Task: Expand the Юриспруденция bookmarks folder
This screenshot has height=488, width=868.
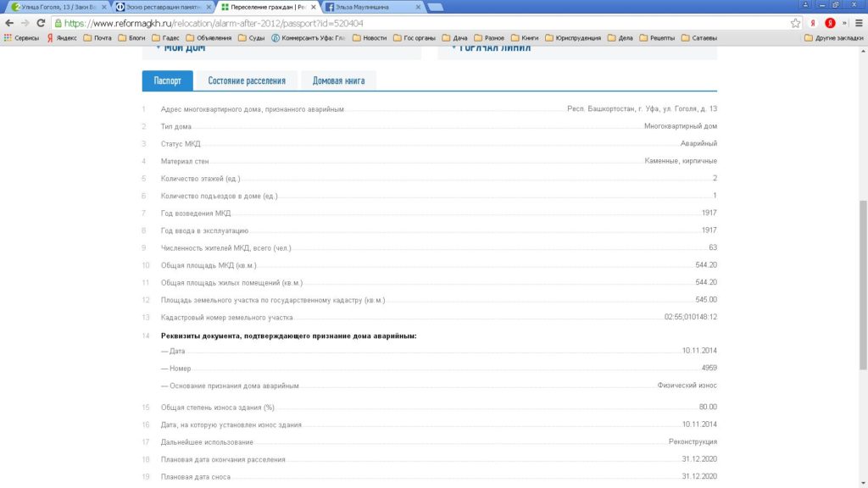Action: click(573, 37)
